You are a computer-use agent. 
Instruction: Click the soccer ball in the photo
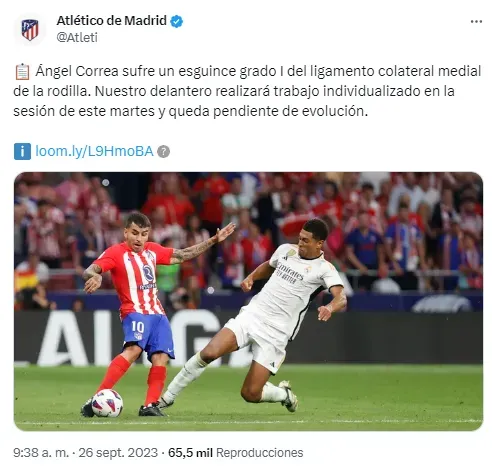click(x=107, y=403)
